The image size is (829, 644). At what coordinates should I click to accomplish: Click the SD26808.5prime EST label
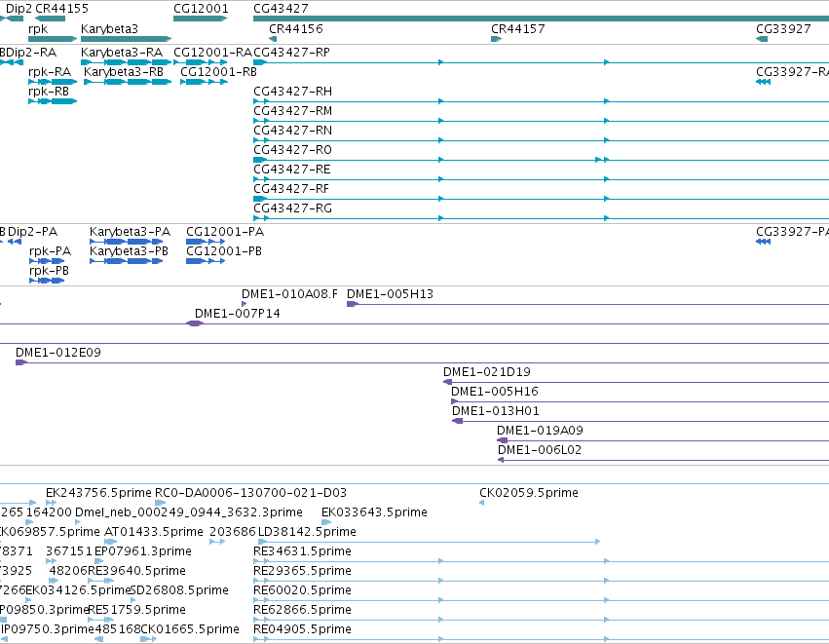point(179,591)
